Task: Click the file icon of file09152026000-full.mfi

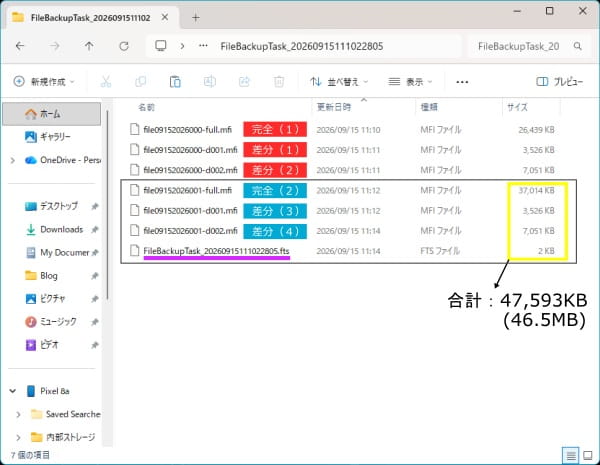Action: [134, 129]
